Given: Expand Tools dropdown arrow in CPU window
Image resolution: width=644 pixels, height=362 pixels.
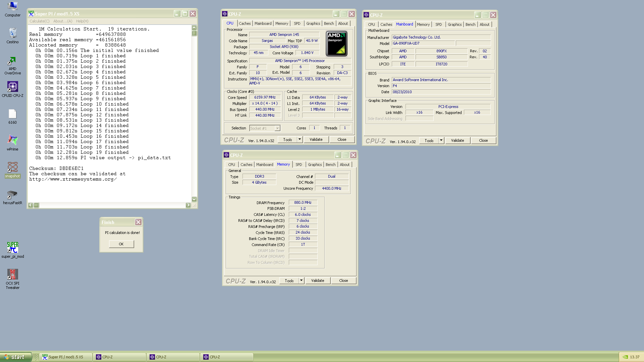Looking at the screenshot, I should pyautogui.click(x=300, y=139).
